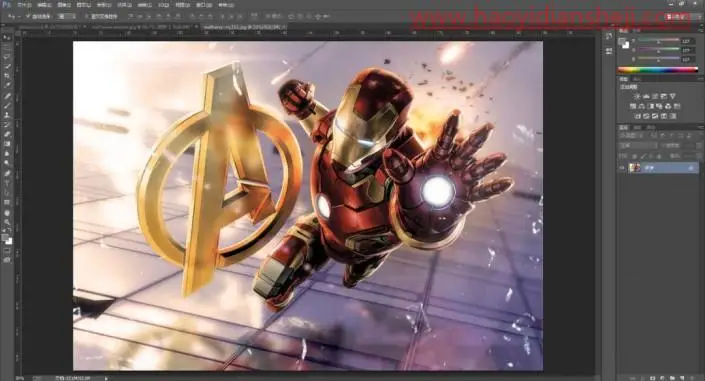This screenshot has width=705, height=381.
Task: Select the Rectangular Marquee tool
Action: tap(7, 47)
